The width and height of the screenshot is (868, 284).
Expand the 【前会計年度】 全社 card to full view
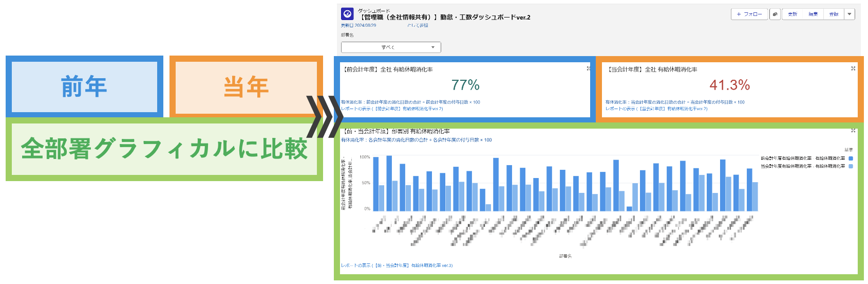pyautogui.click(x=589, y=68)
